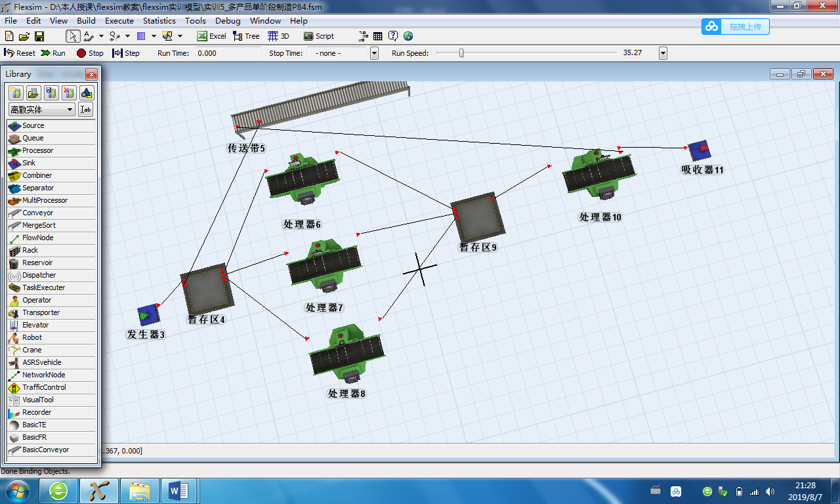Click the globe icon in toolbar
Image resolution: width=840 pixels, height=504 pixels.
408,36
